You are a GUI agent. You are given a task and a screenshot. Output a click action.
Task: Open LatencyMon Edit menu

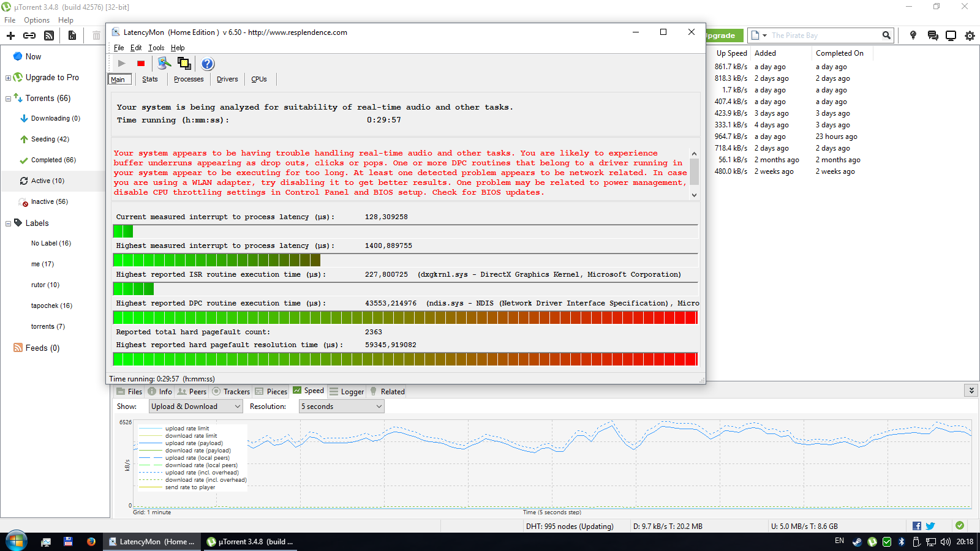(136, 48)
